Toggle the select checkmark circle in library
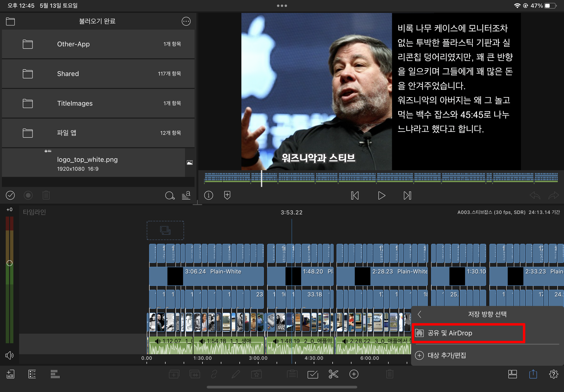Screen dimensions: 564x392 click(10, 195)
